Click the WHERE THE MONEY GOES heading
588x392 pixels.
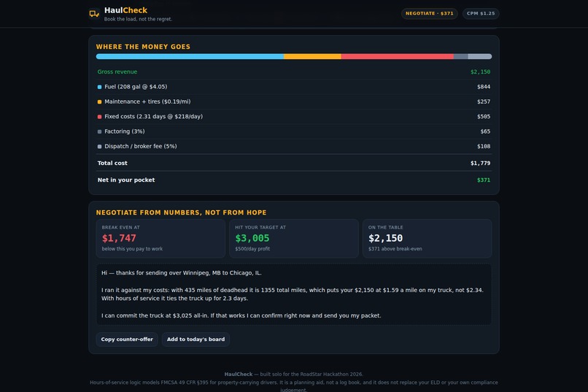pyautogui.click(x=143, y=47)
